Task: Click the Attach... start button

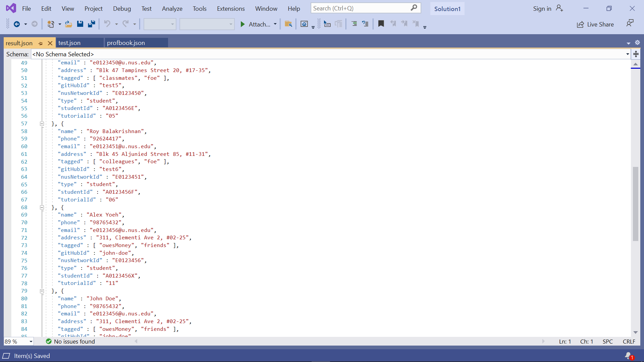Action: coord(256,24)
